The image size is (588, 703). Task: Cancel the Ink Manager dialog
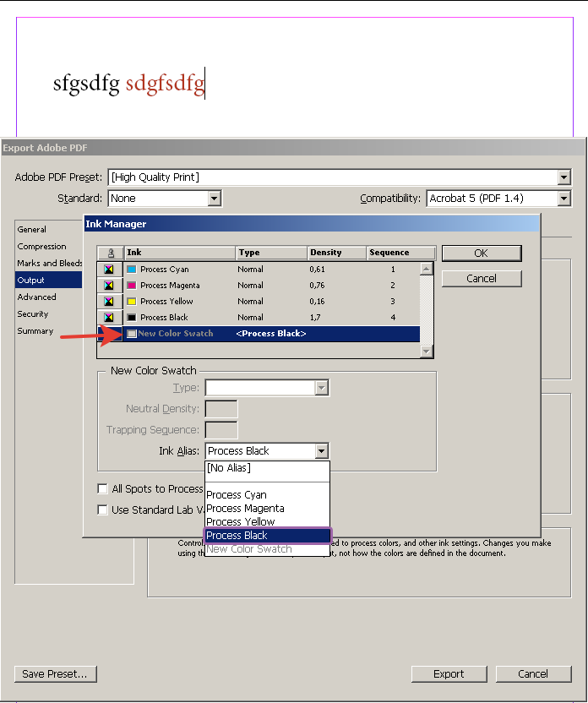[482, 279]
